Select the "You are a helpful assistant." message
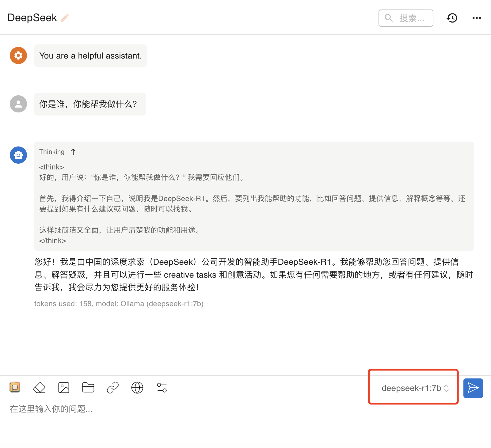This screenshot has height=448, width=491. pos(90,56)
